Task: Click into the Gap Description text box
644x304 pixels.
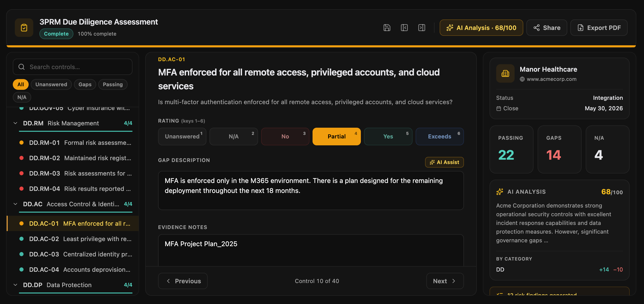Action: click(x=311, y=191)
